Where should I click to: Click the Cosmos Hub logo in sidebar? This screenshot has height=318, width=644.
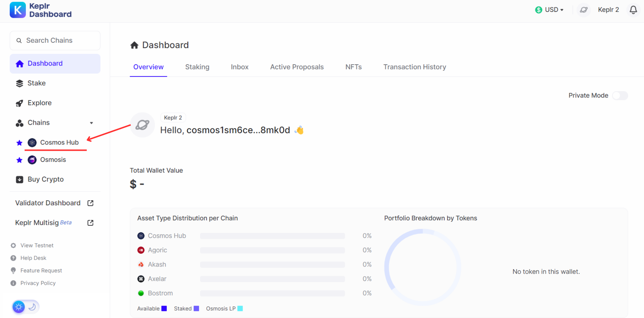coord(32,143)
